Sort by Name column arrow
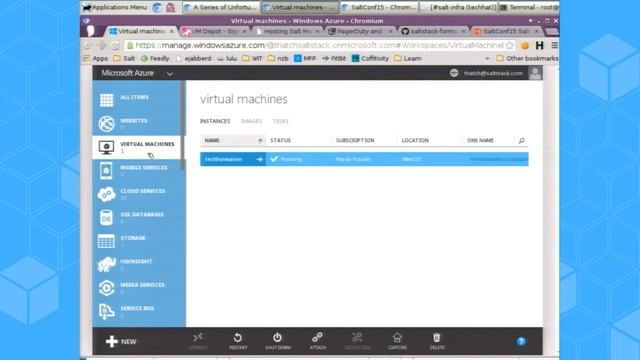 click(x=260, y=140)
